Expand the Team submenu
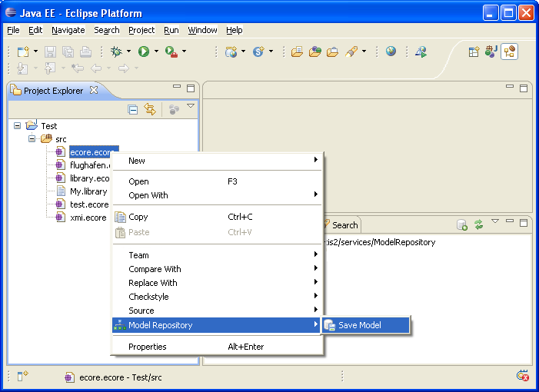The height and width of the screenshot is (392, 539). tap(218, 255)
